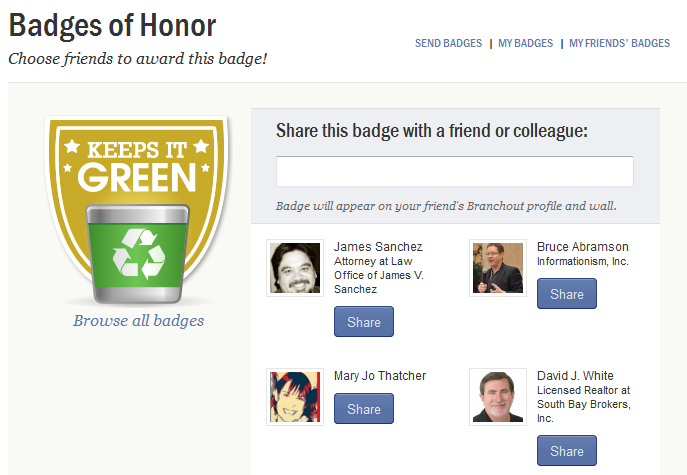
Task: Focus the friend or colleague name field
Action: pyautogui.click(x=455, y=171)
